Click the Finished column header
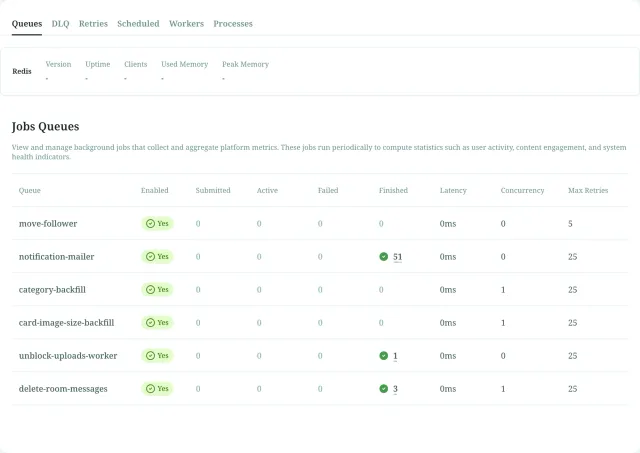 pos(393,190)
